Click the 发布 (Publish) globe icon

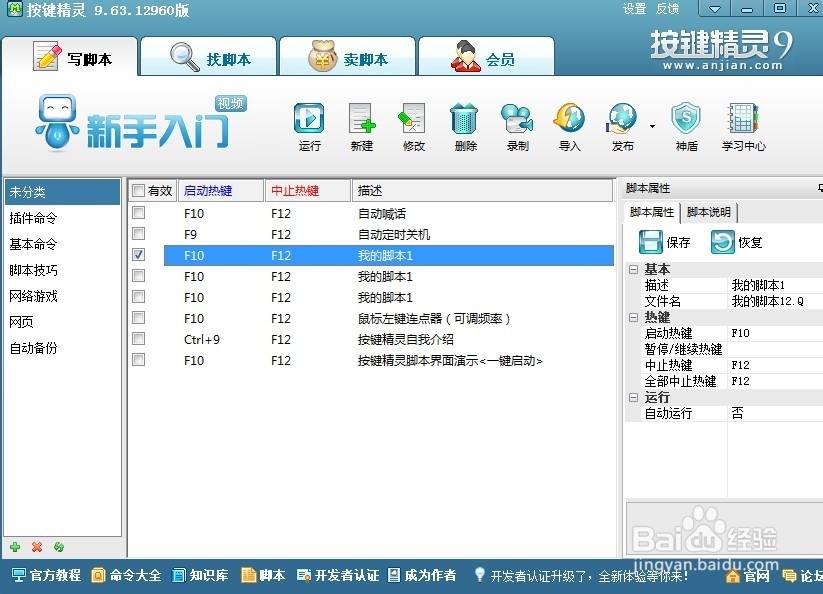click(x=622, y=119)
